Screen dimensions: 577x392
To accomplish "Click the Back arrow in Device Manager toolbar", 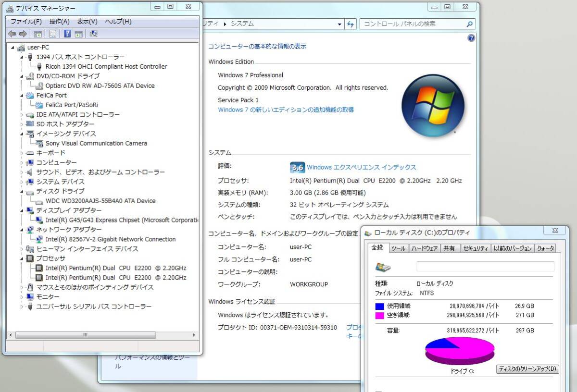I will tap(12, 34).
